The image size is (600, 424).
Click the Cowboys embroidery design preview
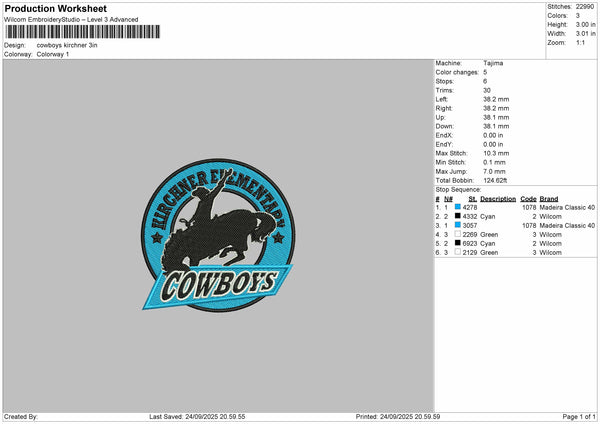coord(218,235)
